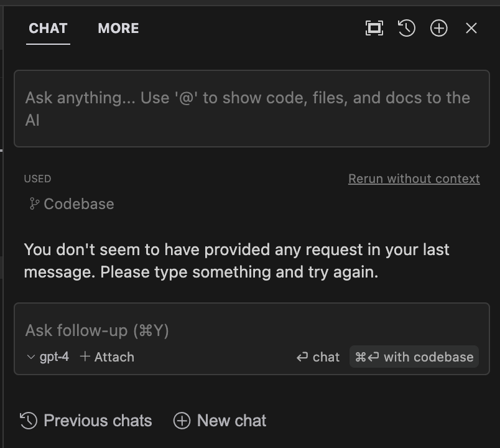Switch to the CHAT tab
This screenshot has height=448, width=500.
(48, 29)
